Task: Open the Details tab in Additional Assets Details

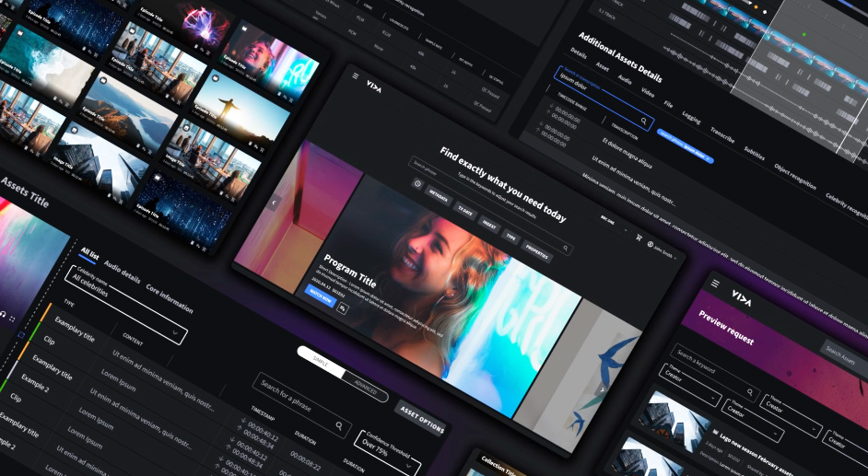Action: (579, 53)
